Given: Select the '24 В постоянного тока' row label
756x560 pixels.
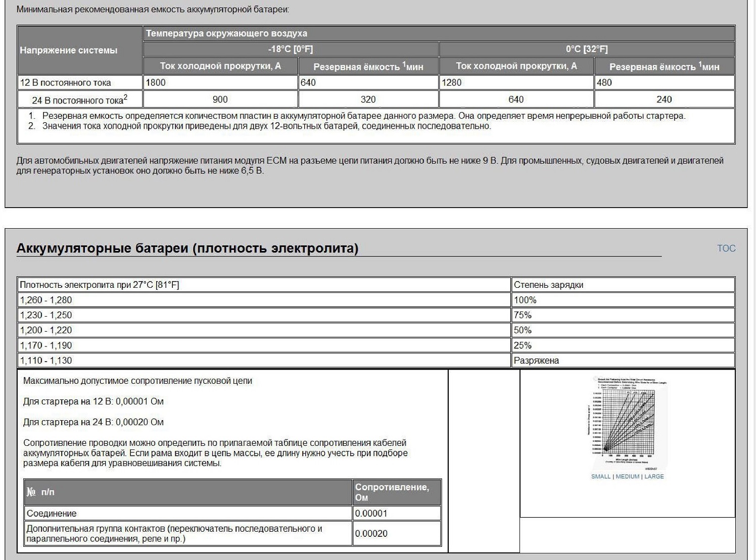Looking at the screenshot, I should [x=80, y=99].
